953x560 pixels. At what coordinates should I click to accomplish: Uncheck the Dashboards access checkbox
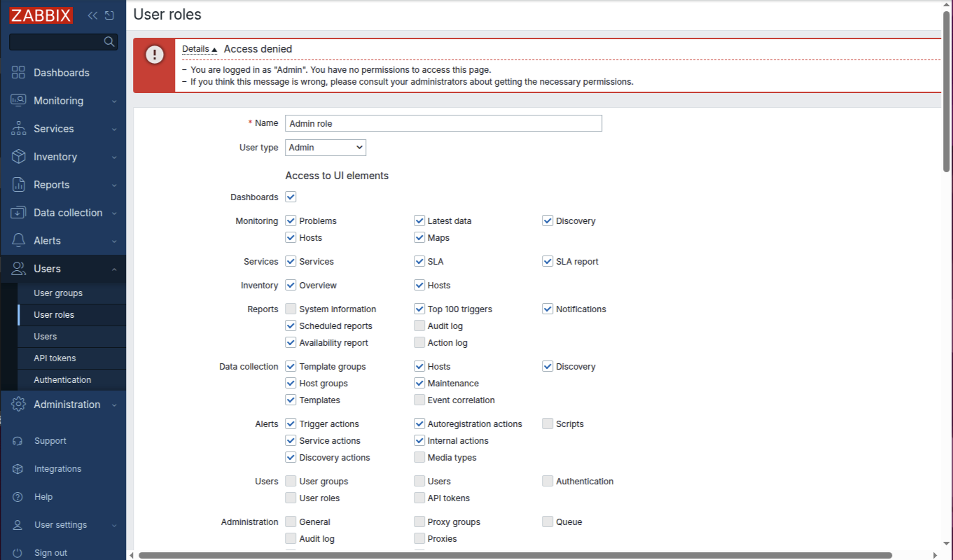coord(291,197)
